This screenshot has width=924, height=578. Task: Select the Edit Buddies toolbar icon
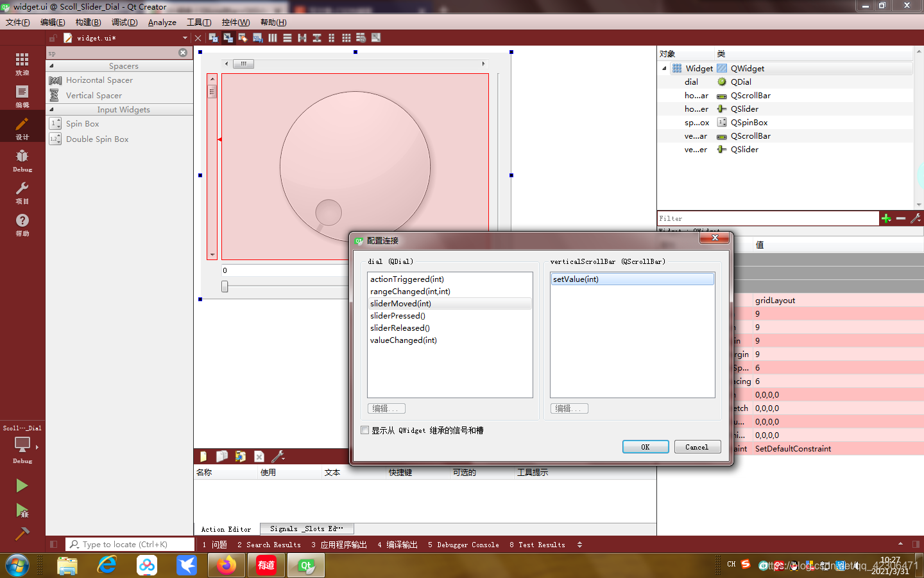(243, 38)
